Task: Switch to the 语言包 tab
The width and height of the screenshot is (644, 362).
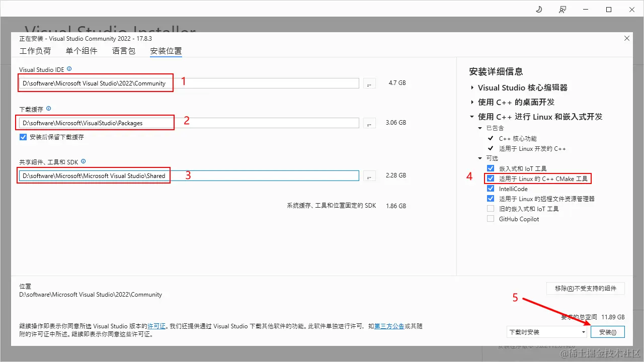Action: coord(124,51)
